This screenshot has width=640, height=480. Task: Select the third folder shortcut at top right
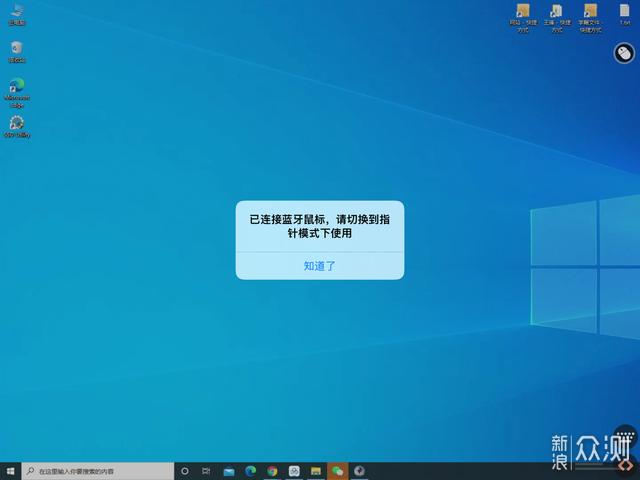590,18
